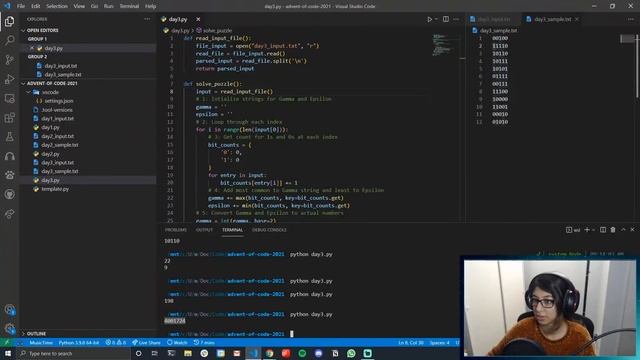This screenshot has height=360, width=640.
Task: Click the Python interpreter version in status bar
Action: 79,342
